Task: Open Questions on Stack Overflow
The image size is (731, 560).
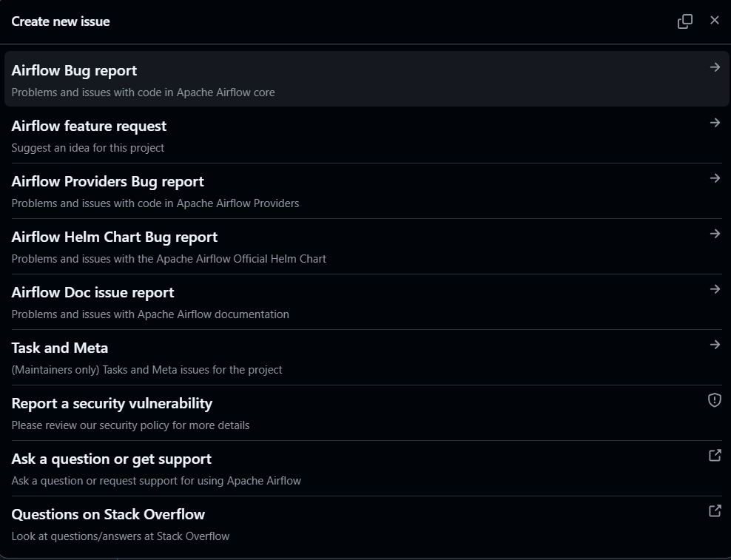Action: (367, 524)
